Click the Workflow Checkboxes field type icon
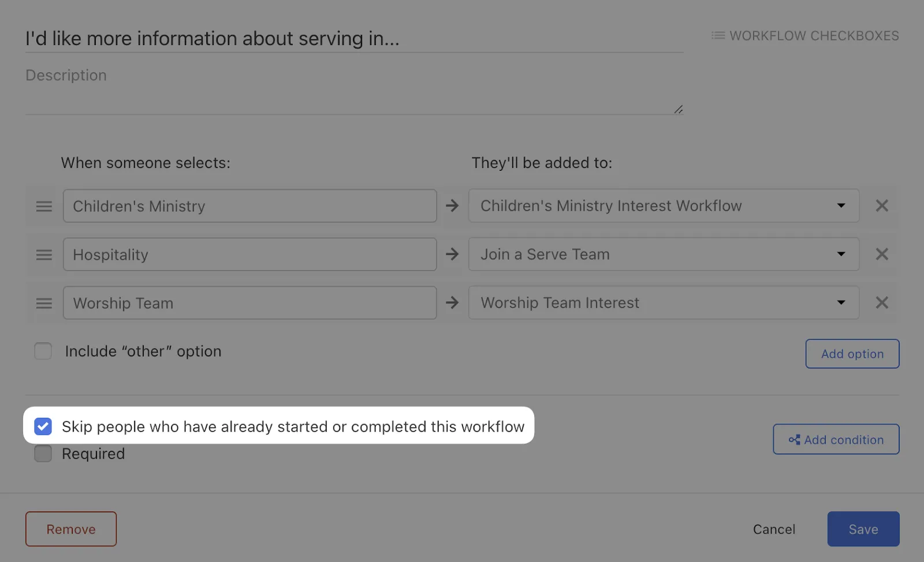The height and width of the screenshot is (562, 924). (x=718, y=36)
